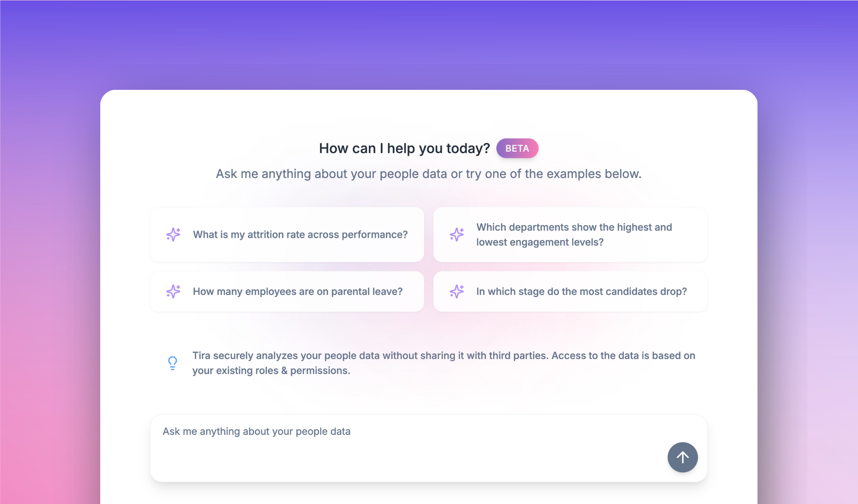Click the word "Tira" in the privacy note

coord(201,355)
